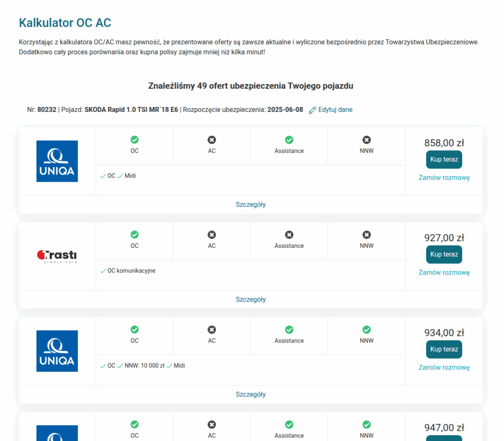Image resolution: width=504 pixels, height=441 pixels.
Task: Expand Szczegóły for the 934,00 zł offer
Action: tap(251, 394)
